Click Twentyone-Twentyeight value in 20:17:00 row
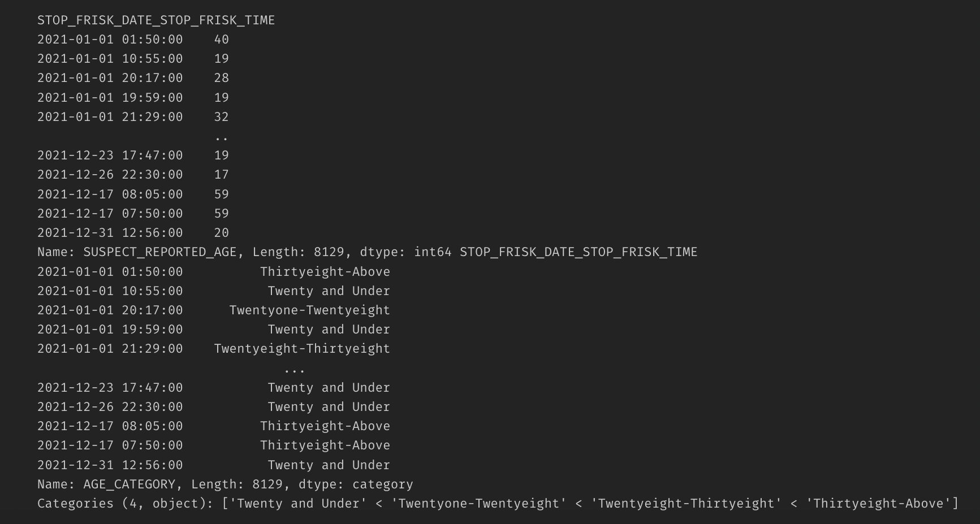This screenshot has height=524, width=980. tap(309, 310)
